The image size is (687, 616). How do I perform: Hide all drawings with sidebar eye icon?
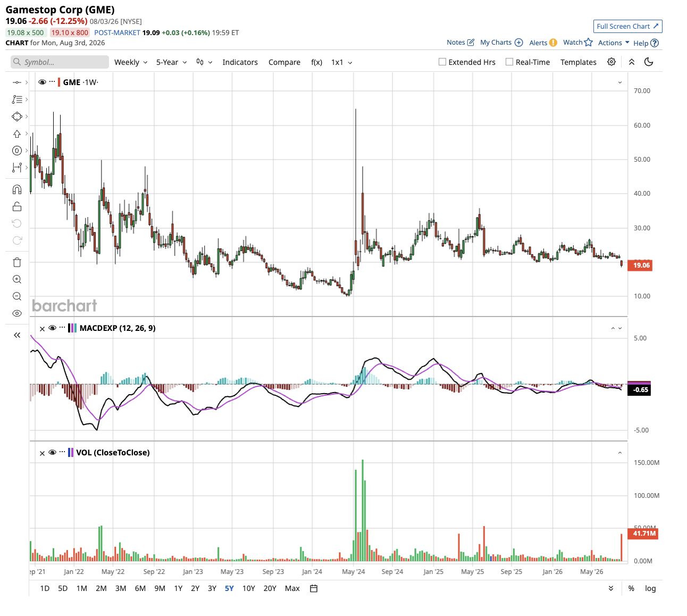[x=17, y=313]
